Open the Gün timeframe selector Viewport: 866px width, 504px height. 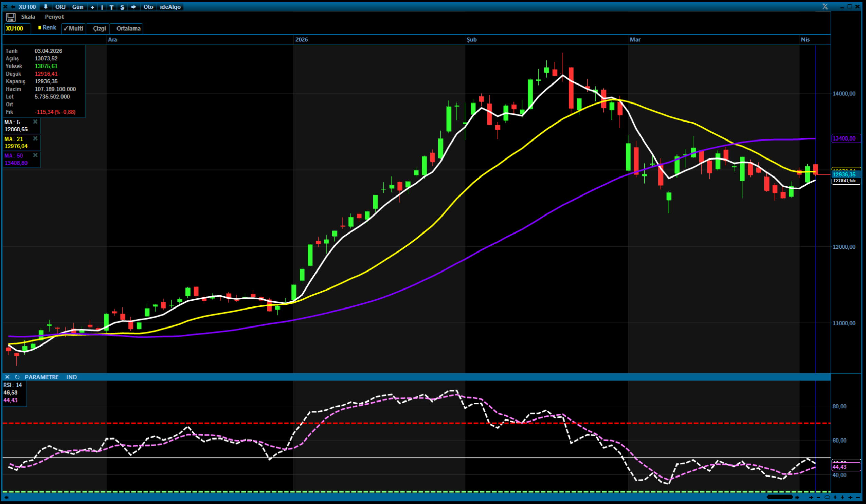point(78,7)
